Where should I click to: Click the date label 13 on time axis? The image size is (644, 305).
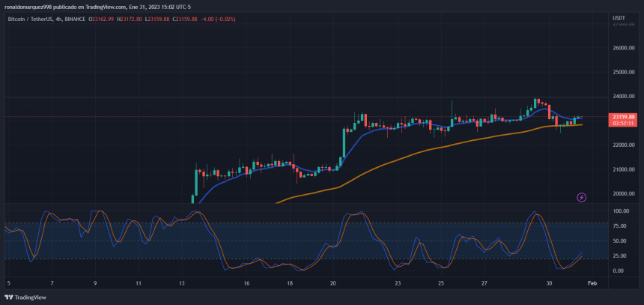pyautogui.click(x=181, y=283)
